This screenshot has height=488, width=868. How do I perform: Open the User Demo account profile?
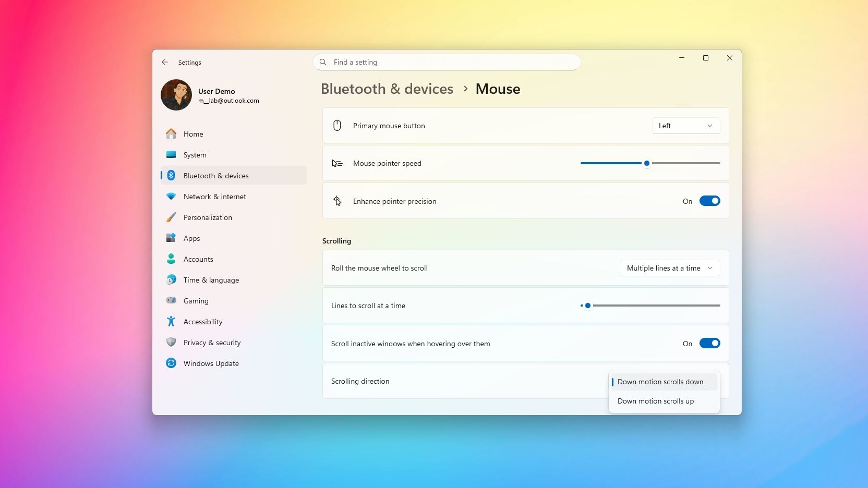coord(210,95)
